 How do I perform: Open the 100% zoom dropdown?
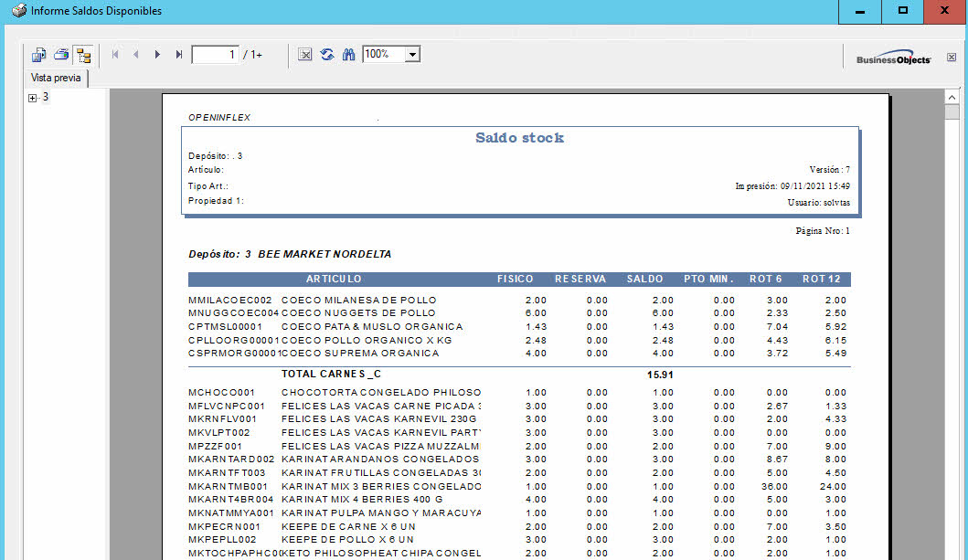[x=412, y=54]
